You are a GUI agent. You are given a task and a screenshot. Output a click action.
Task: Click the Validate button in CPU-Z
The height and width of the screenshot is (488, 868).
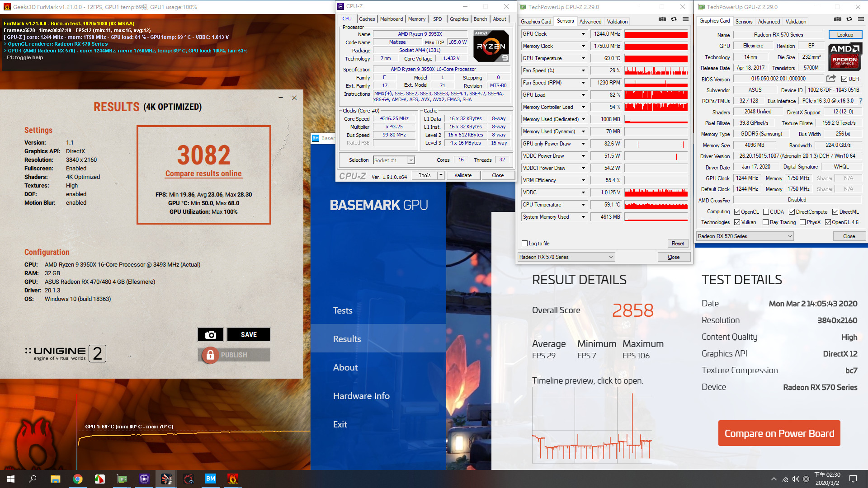point(463,175)
